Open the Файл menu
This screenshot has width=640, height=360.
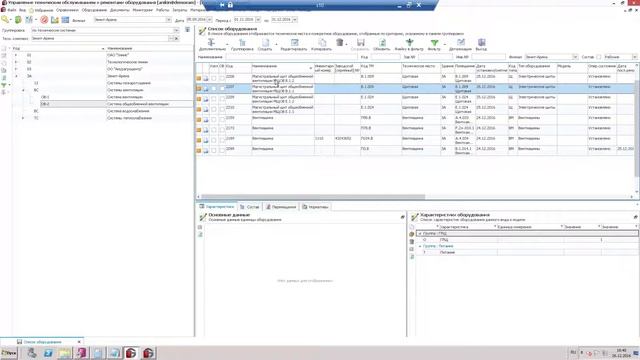tap(11, 10)
